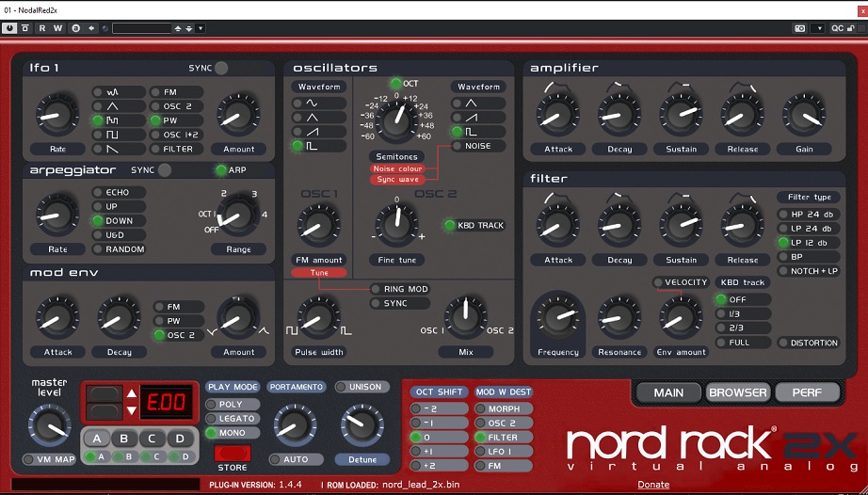Click the arrow copy-settings icon in toolbar
Screen dimensions: 868x495
tap(91, 28)
